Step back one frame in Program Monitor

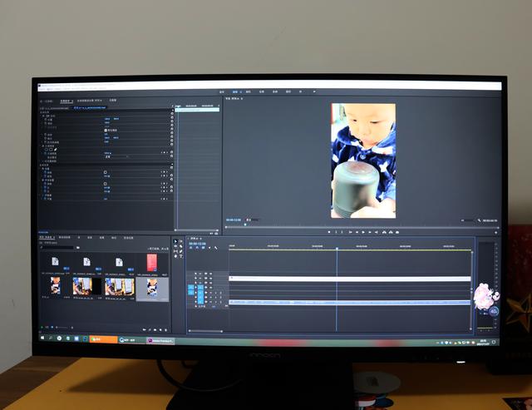pos(357,232)
